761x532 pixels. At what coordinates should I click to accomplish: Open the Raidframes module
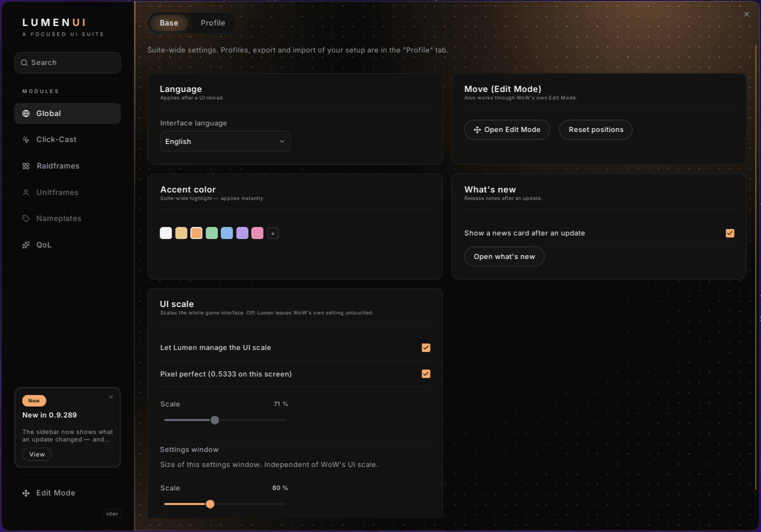tap(67, 166)
